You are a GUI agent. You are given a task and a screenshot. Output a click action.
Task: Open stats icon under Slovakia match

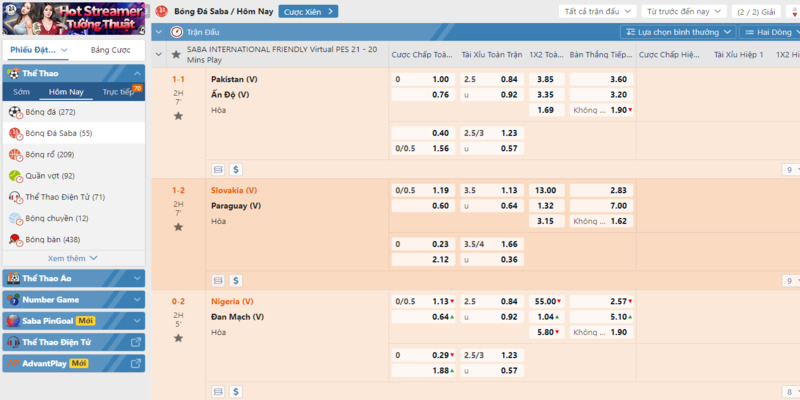(x=218, y=280)
